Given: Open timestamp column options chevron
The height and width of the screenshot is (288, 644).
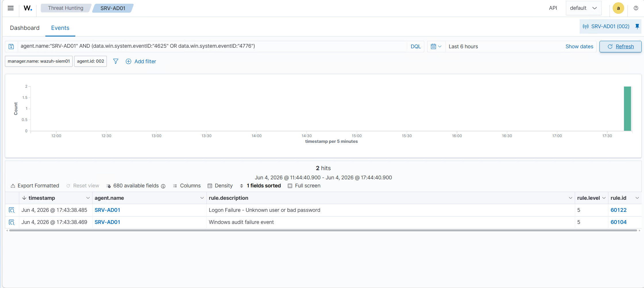Looking at the screenshot, I should pyautogui.click(x=88, y=198).
